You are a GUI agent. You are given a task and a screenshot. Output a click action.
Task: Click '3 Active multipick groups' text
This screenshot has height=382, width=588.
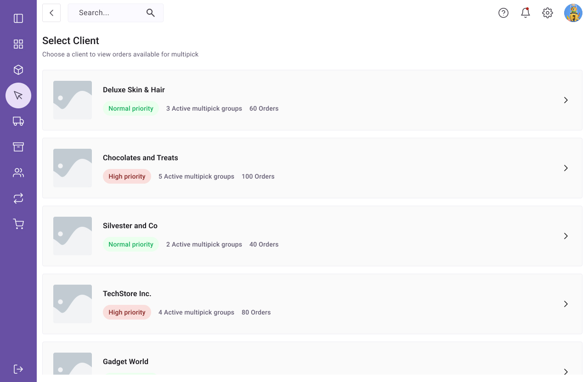click(x=204, y=109)
